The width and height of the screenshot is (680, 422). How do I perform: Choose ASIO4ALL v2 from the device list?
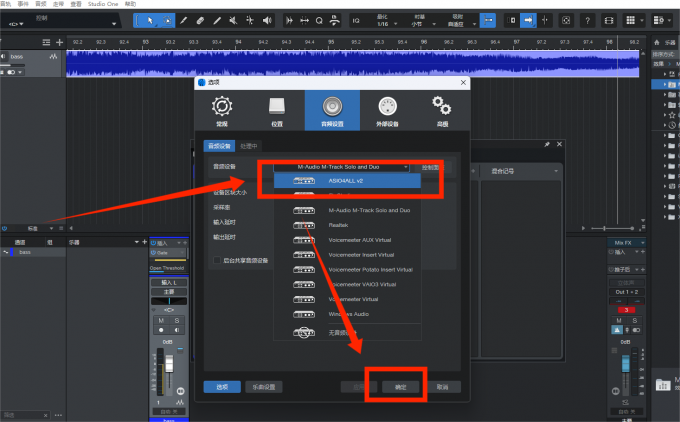pos(346,181)
